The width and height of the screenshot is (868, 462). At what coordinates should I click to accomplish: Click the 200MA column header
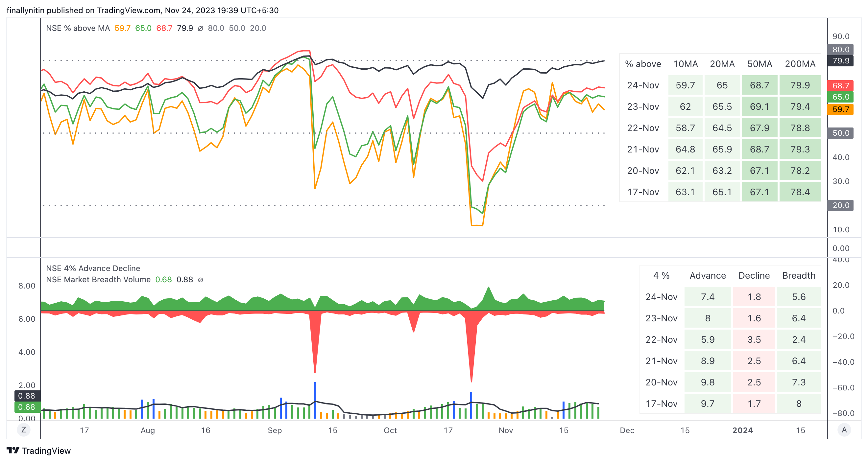(x=800, y=64)
